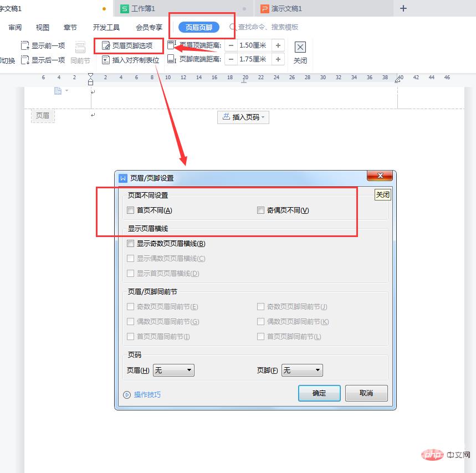Image resolution: width=476 pixels, height=473 pixels.
Task: Open new tab with plus icon
Action: click(403, 8)
